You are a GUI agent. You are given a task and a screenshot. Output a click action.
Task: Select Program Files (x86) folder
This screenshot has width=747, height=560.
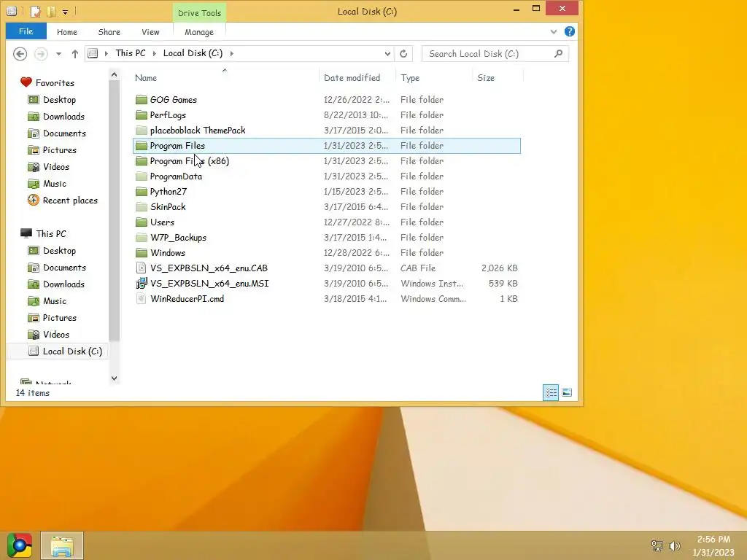(x=327, y=161)
